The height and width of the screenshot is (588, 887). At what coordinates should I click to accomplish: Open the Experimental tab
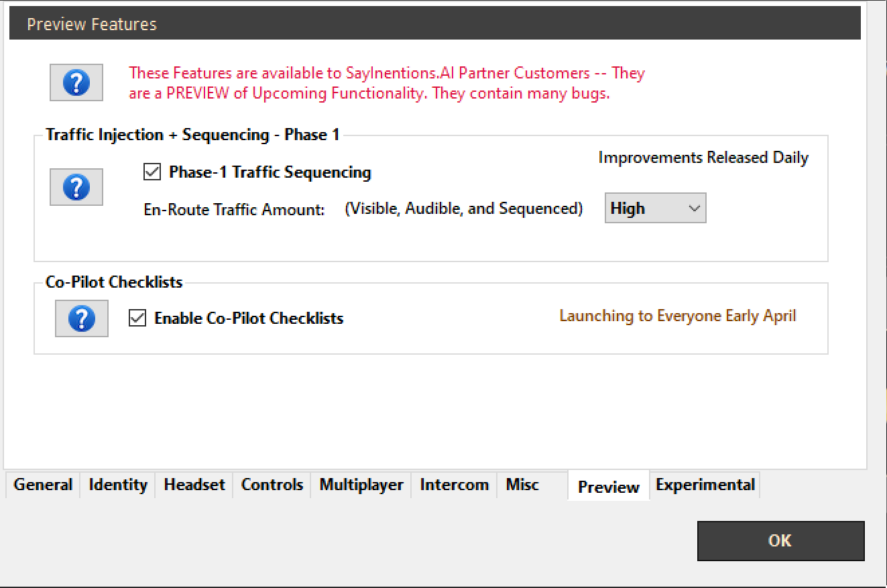click(x=705, y=485)
